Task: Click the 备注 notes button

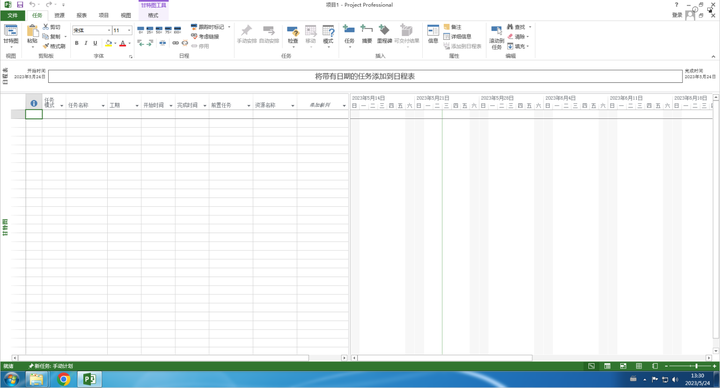Action: click(453, 27)
